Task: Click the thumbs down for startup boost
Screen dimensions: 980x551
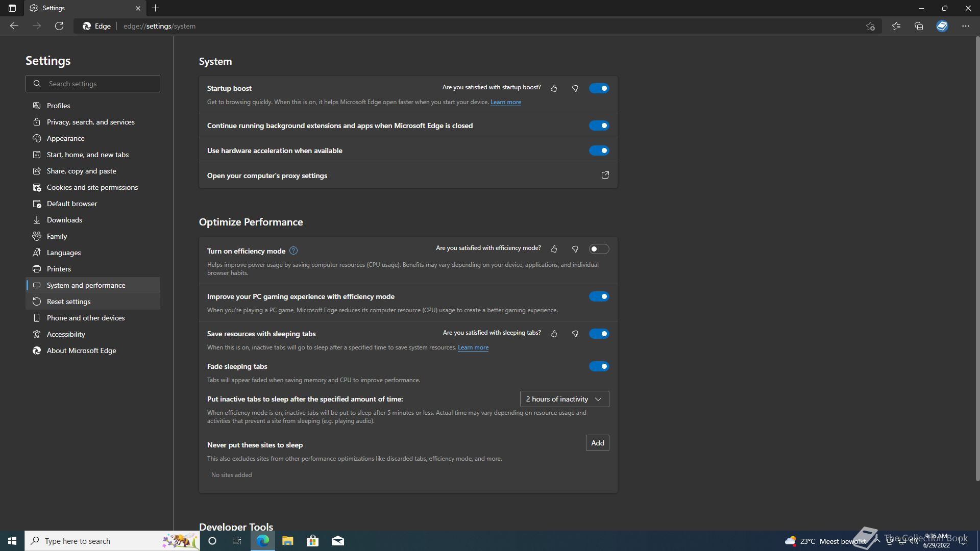Action: pyautogui.click(x=575, y=88)
